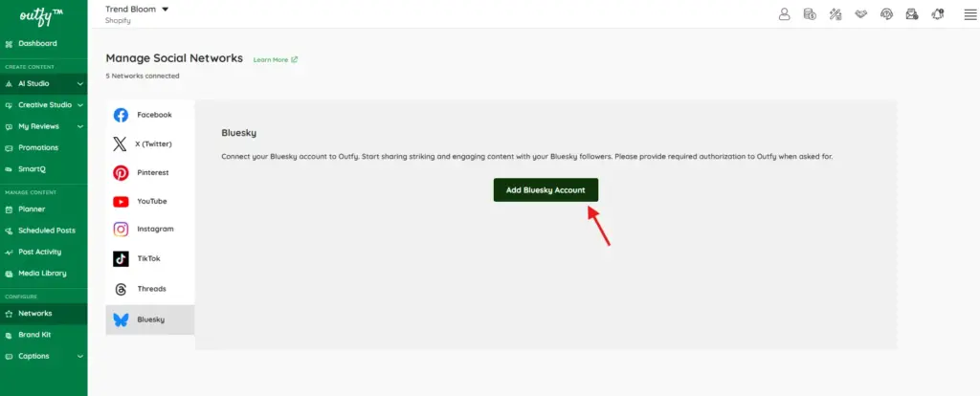Click the Pinterest logo icon
This screenshot has width=980, height=396.
click(121, 173)
